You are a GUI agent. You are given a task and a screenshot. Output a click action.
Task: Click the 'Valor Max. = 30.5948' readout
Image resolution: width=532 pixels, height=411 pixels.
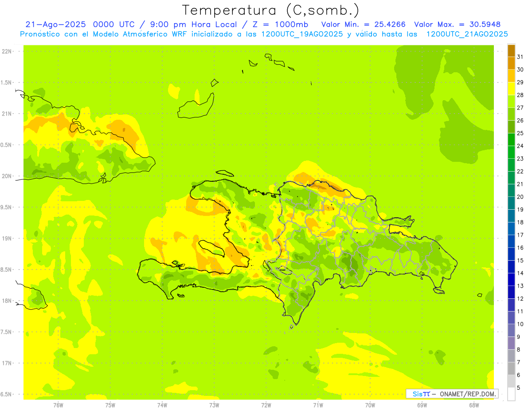tap(457, 24)
